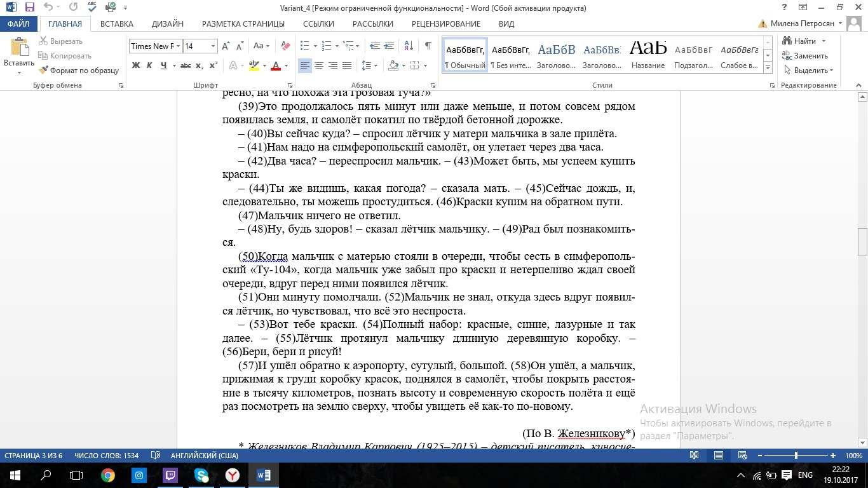This screenshot has width=868, height=488.
Task: Click the sort paragraphs icon
Action: [409, 46]
